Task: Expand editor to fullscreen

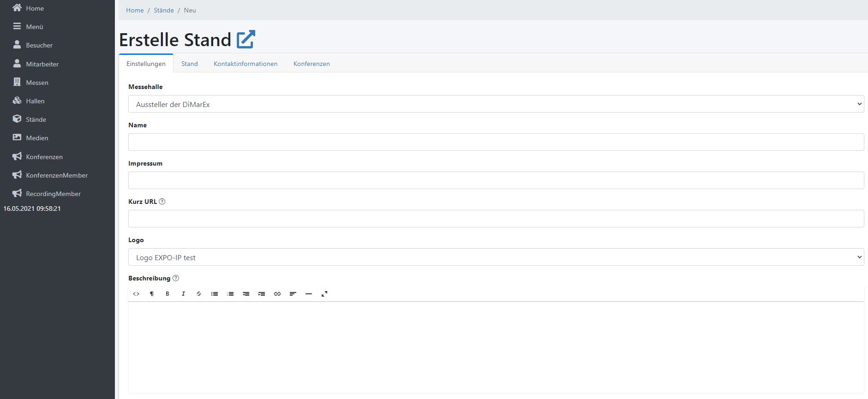Action: pyautogui.click(x=324, y=294)
